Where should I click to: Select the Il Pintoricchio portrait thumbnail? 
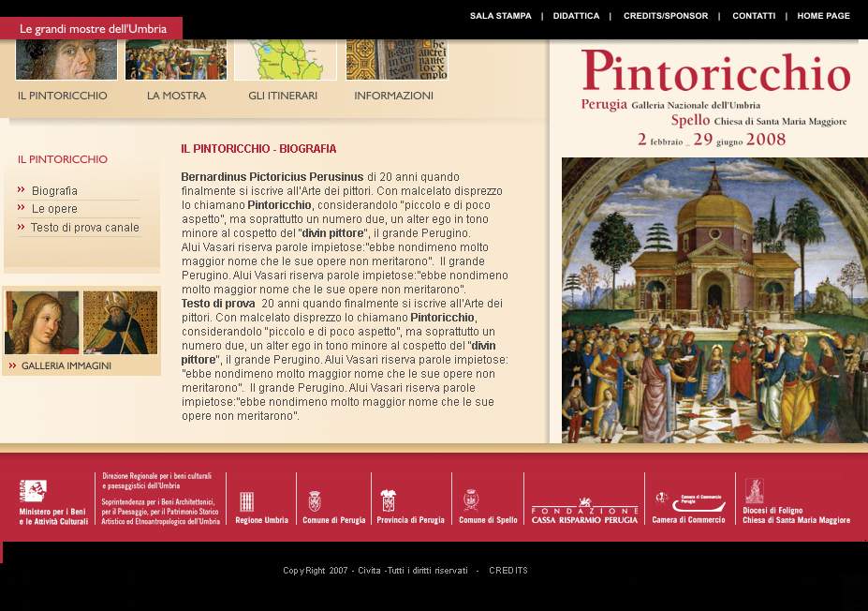pos(66,59)
